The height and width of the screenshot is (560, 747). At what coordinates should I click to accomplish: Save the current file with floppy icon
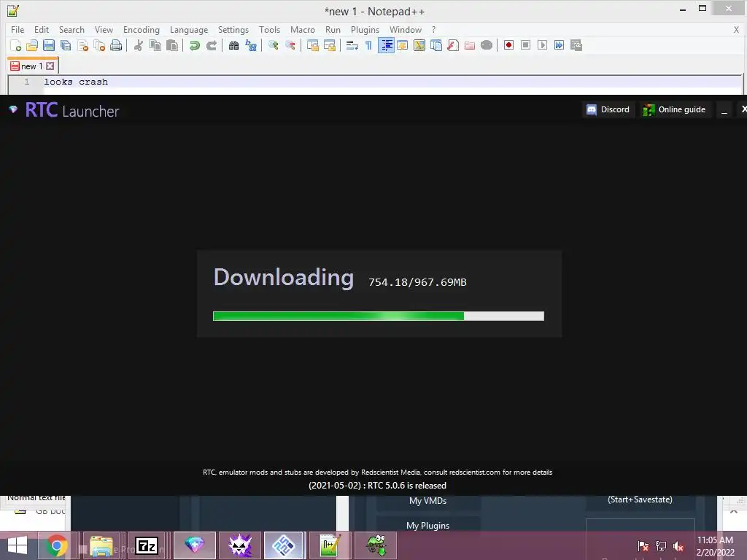point(49,45)
